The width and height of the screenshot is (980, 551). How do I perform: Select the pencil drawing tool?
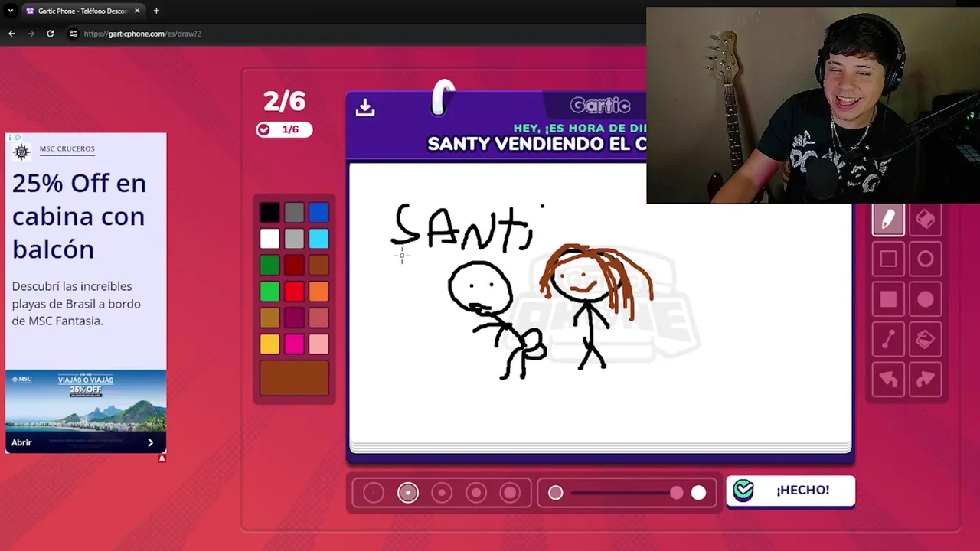click(888, 220)
